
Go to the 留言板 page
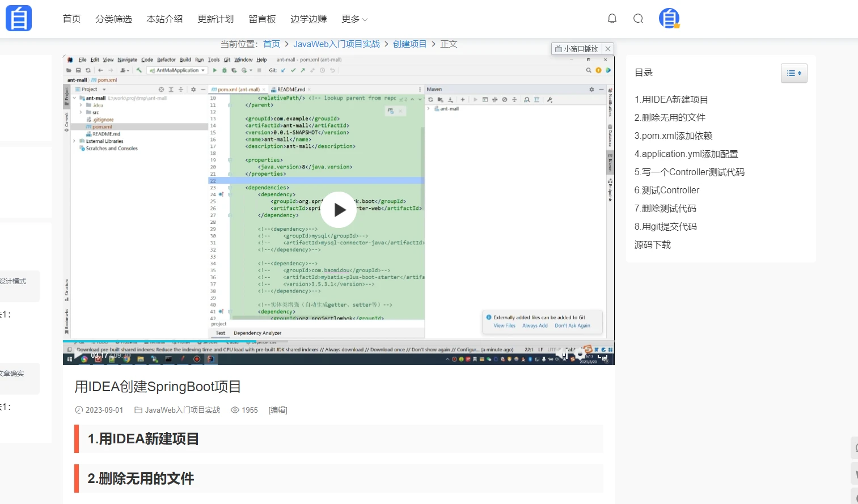262,19
